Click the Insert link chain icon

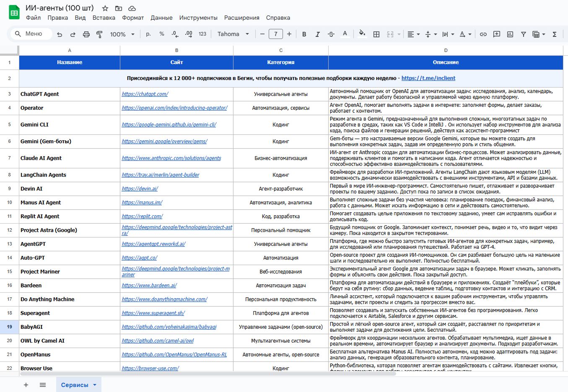483,34
